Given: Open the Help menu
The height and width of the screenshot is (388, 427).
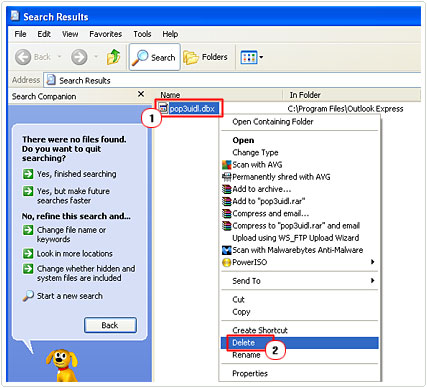Looking at the screenshot, I should point(170,34).
